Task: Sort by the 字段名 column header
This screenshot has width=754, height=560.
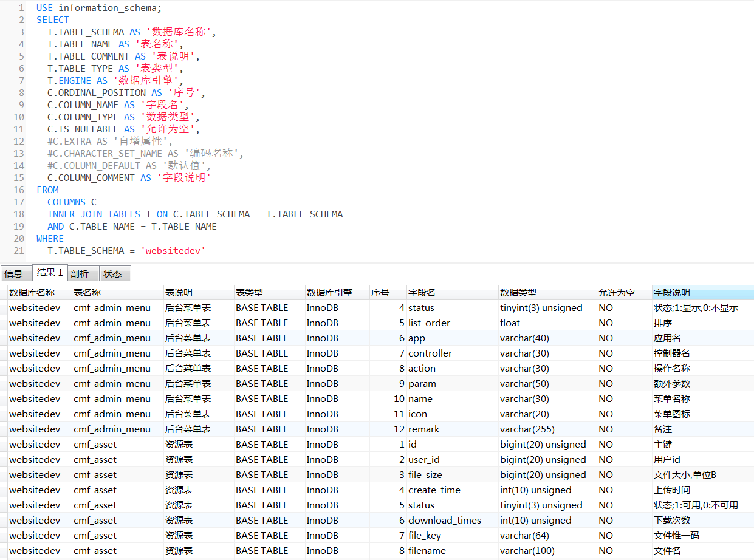Action: point(452,293)
